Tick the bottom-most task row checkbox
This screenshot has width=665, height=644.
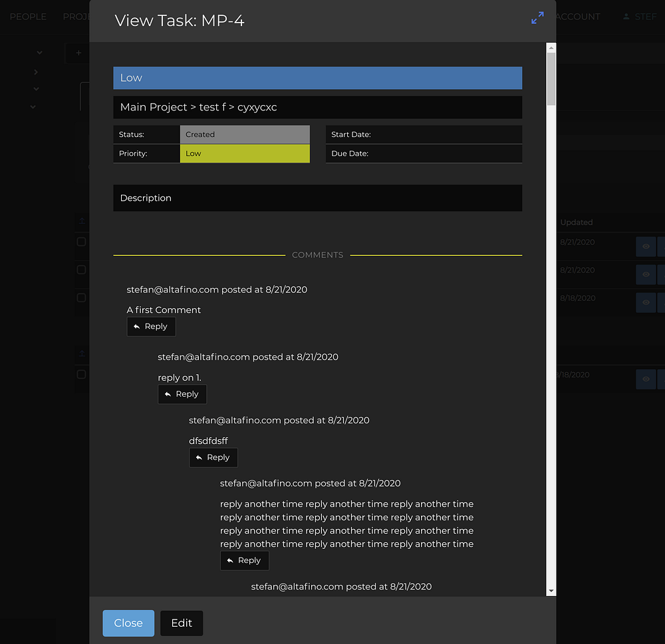(81, 374)
